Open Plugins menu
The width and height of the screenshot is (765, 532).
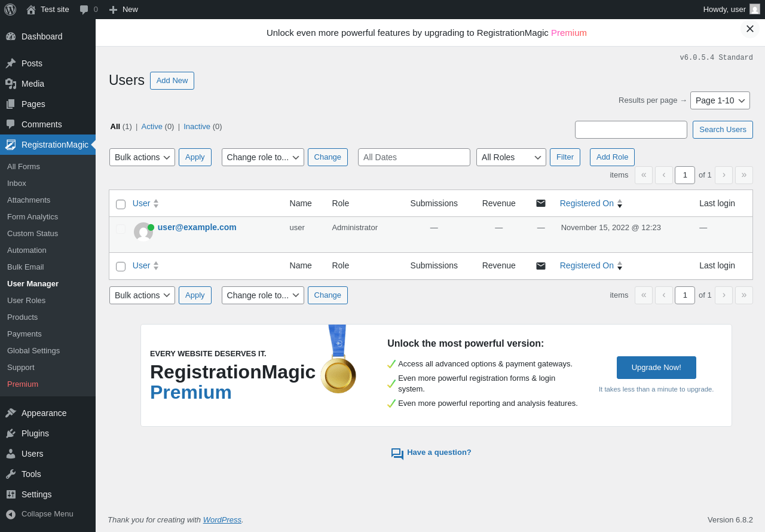coord(48,433)
